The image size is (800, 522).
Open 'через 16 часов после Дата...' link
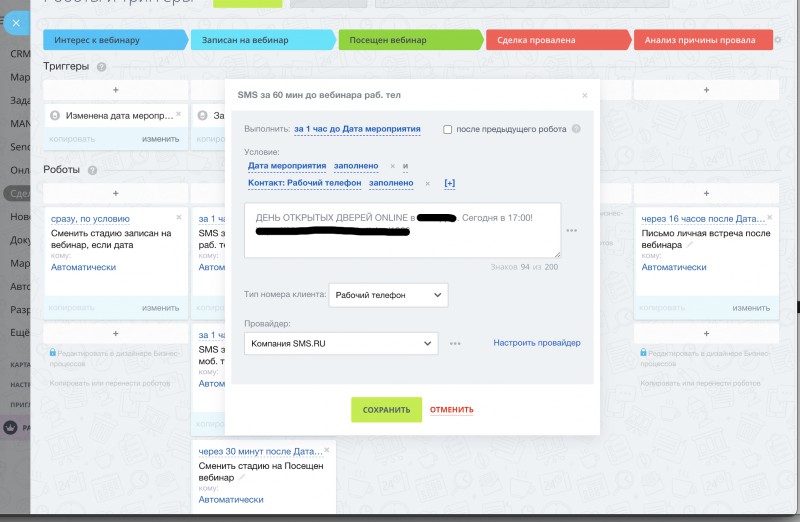click(703, 219)
